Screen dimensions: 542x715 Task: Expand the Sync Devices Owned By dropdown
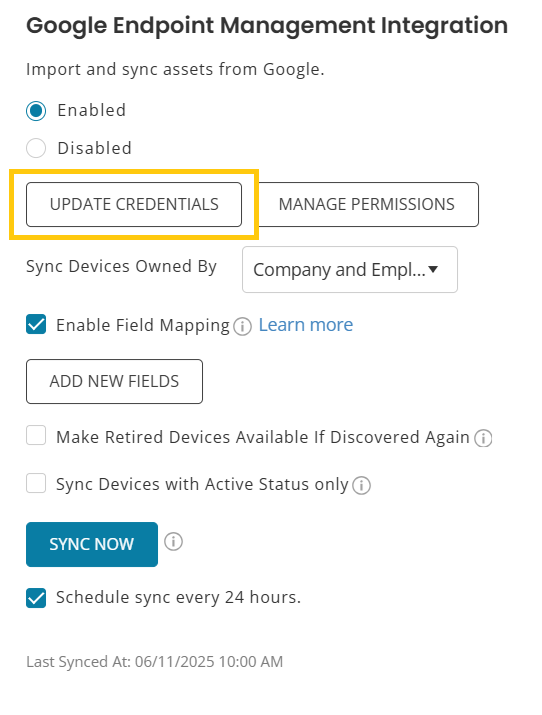[x=350, y=269]
